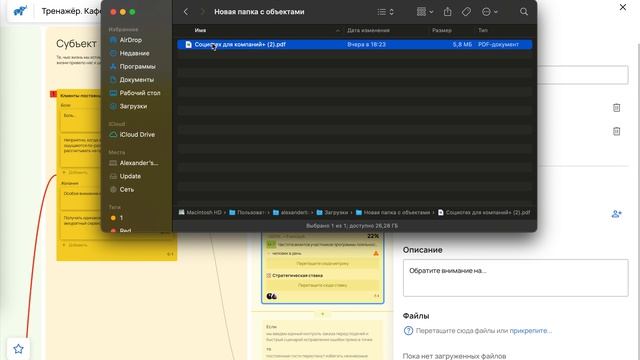The width and height of the screenshot is (640, 360).
Task: Click the прикрепите… attach link
Action: click(531, 331)
